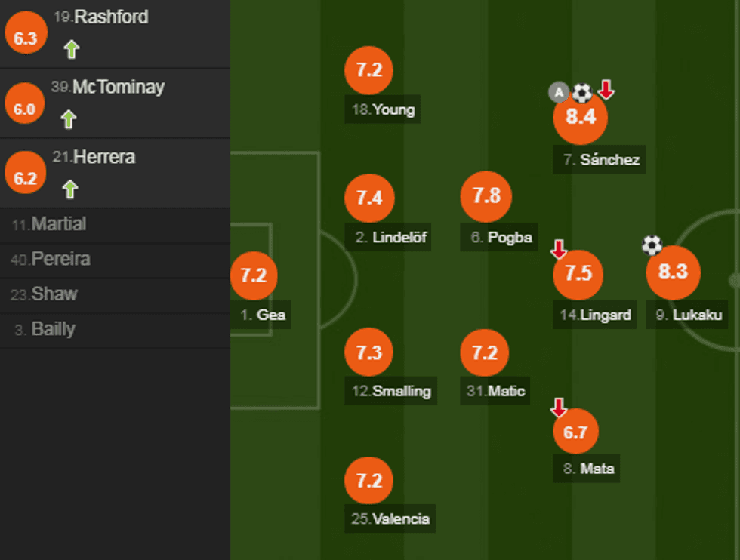Choose Shaw from the bench list
Viewport: 740px width, 560px height.
(x=54, y=294)
